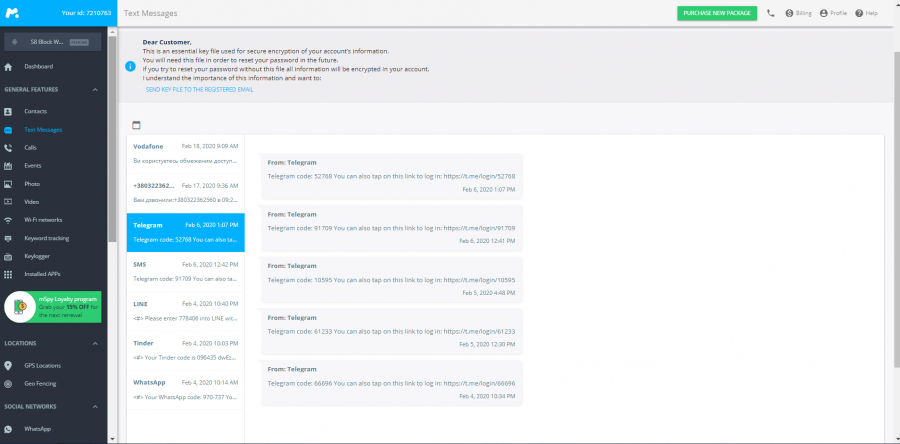Open Events calendar icon in sidebar
This screenshot has height=444, width=900.
(x=8, y=166)
